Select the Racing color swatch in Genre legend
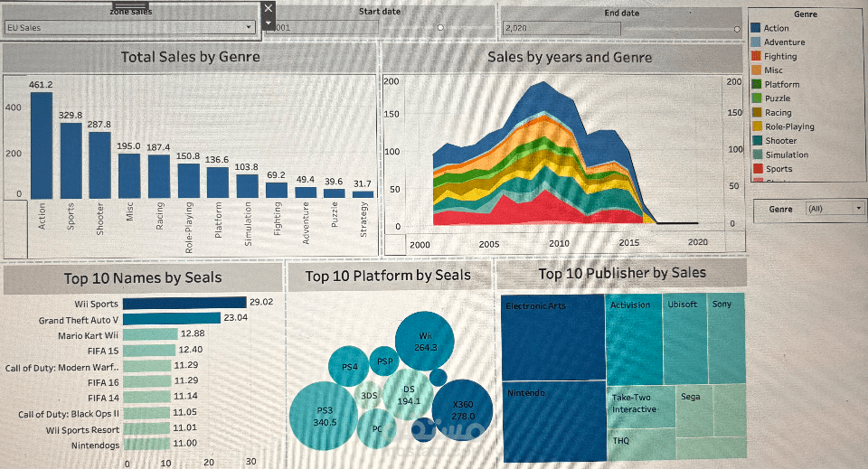Viewport: 868px width, 469px height. coord(757,112)
